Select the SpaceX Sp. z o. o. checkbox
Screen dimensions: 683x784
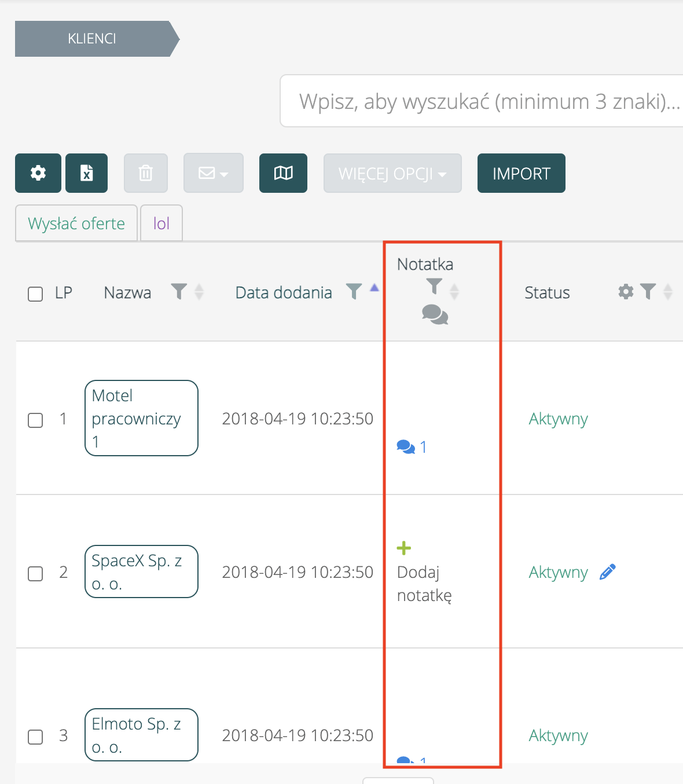[36, 573]
